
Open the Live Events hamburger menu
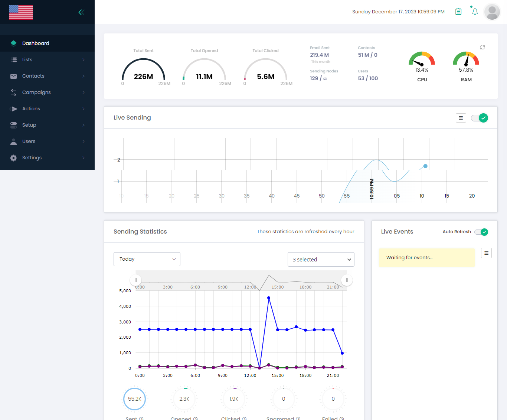click(486, 253)
